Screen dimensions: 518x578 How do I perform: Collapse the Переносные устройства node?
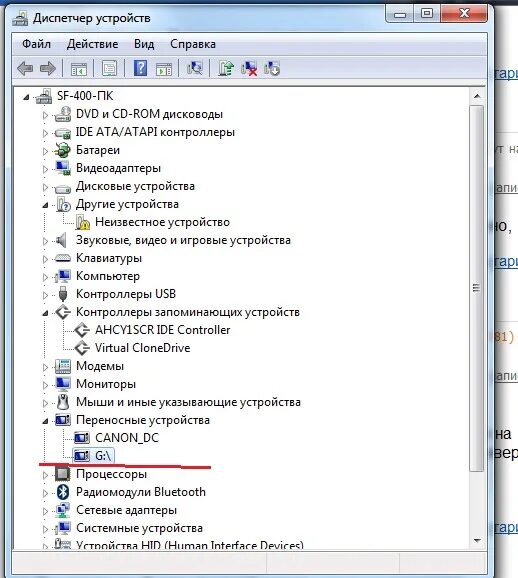click(45, 421)
